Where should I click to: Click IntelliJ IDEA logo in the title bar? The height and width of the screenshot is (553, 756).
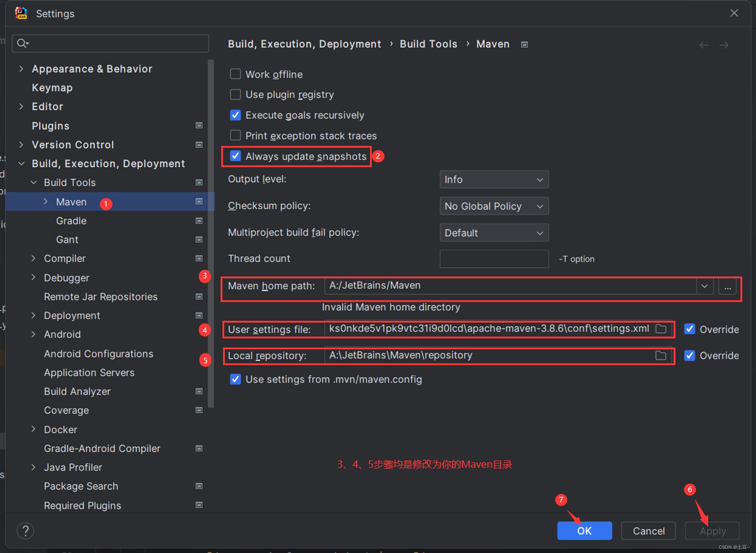coord(21,13)
